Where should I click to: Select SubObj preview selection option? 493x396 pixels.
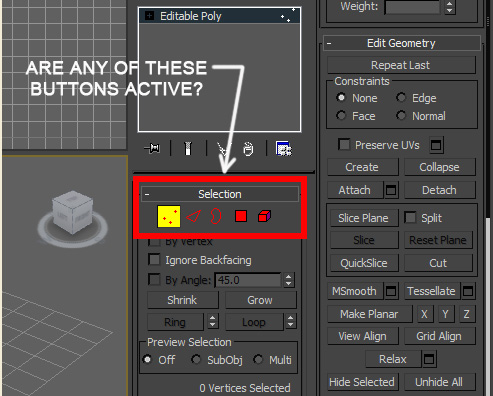click(217, 360)
